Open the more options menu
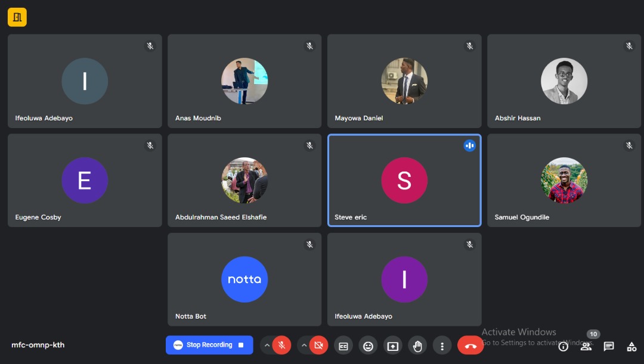The width and height of the screenshot is (644, 364). pyautogui.click(x=442, y=345)
